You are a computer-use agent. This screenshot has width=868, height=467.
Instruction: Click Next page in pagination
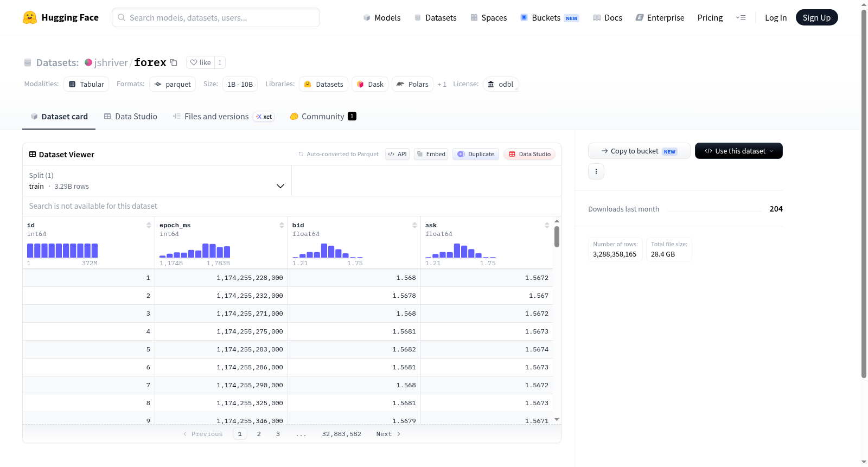coord(388,434)
